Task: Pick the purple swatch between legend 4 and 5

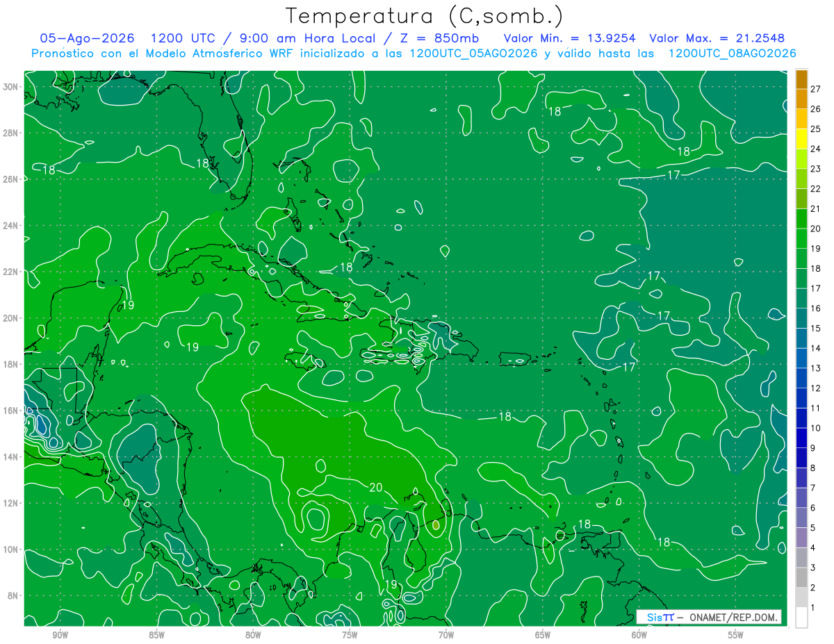Action: pos(801,538)
